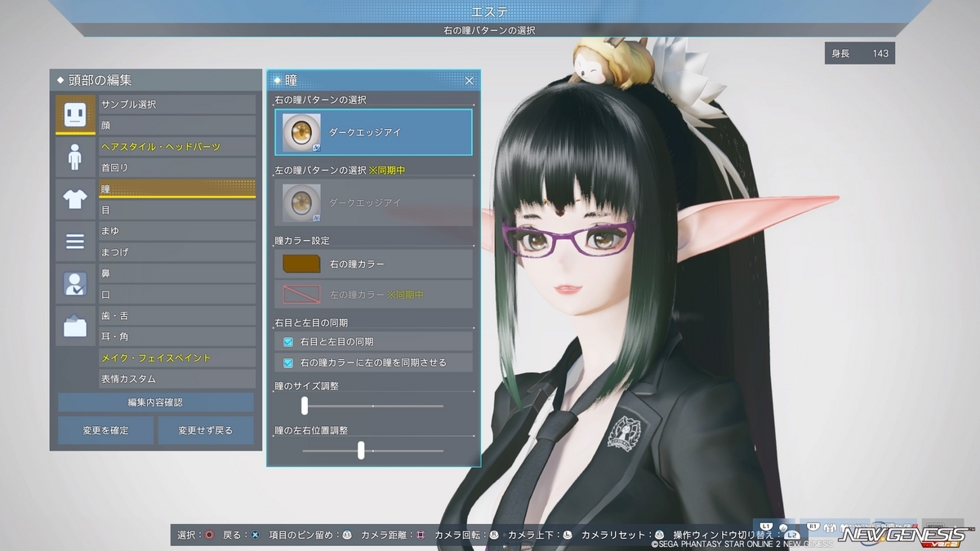Click the カメラ上下 stick icon
This screenshot has width=980, height=551.
pos(567,535)
